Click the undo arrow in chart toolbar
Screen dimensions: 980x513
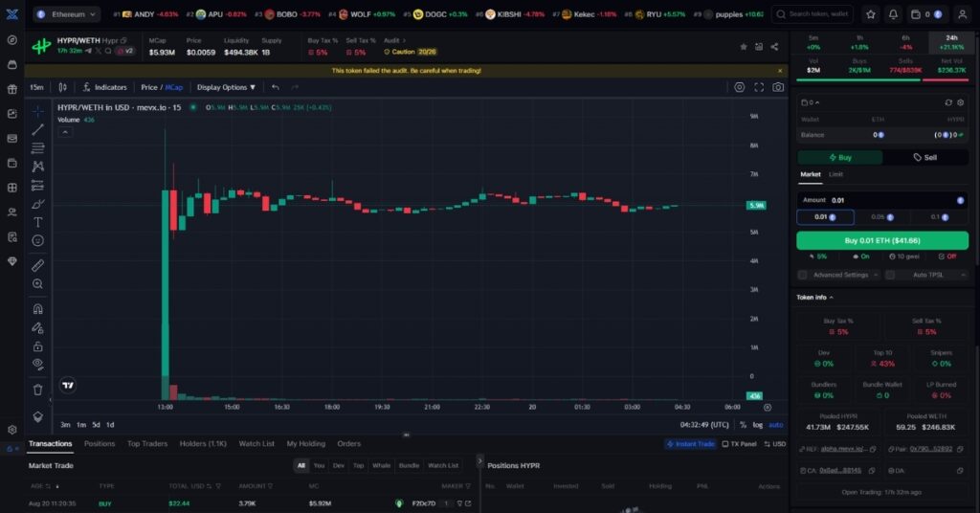(x=275, y=87)
